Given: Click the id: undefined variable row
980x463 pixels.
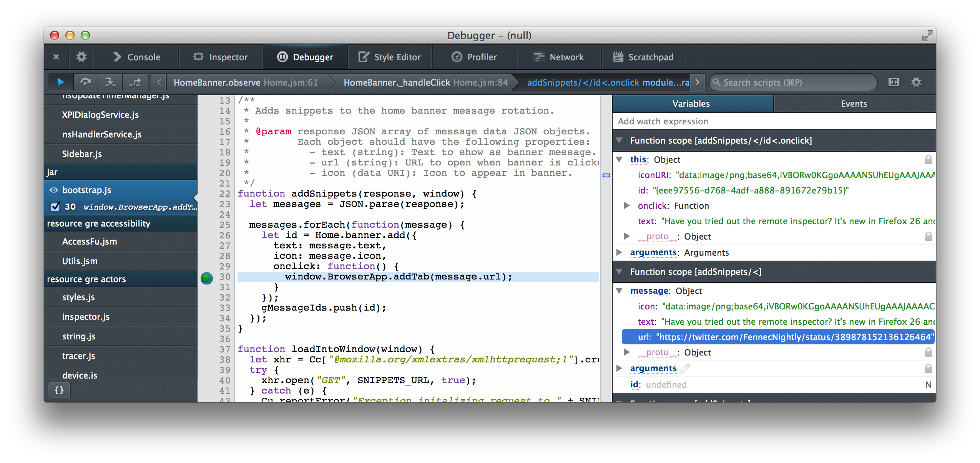Looking at the screenshot, I should click(x=774, y=384).
